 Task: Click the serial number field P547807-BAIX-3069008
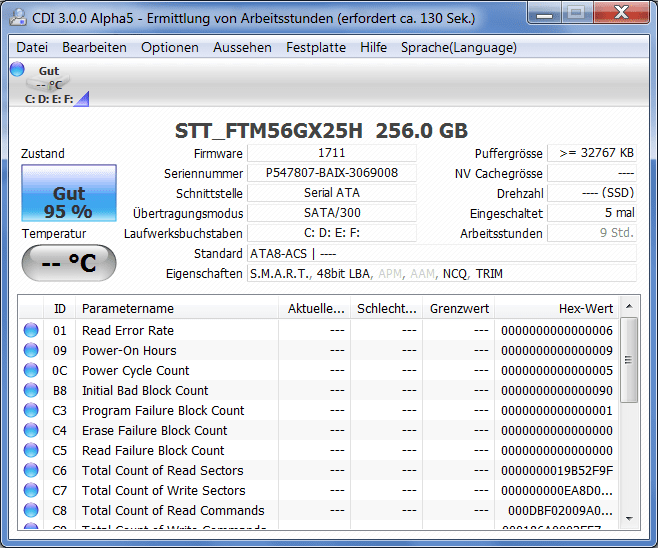[x=332, y=173]
